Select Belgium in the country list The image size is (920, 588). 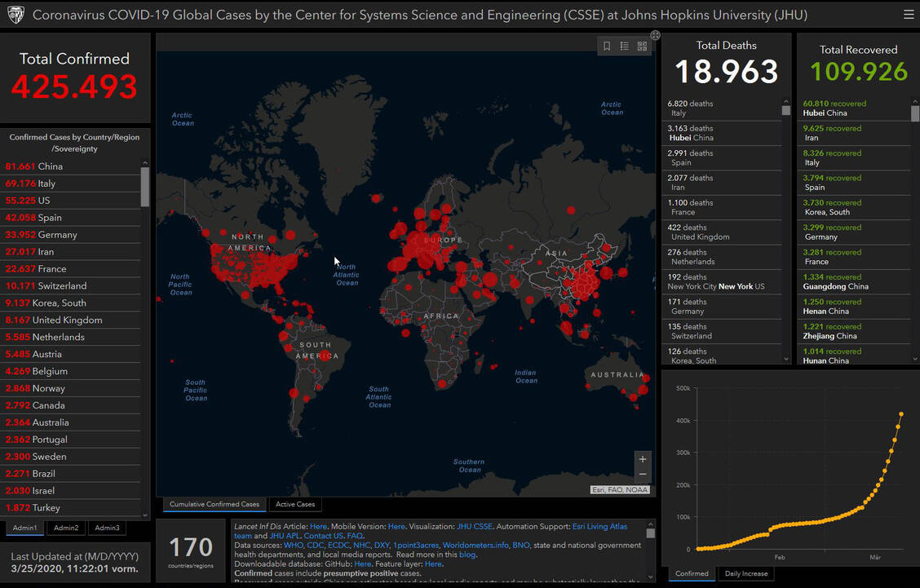(x=71, y=371)
